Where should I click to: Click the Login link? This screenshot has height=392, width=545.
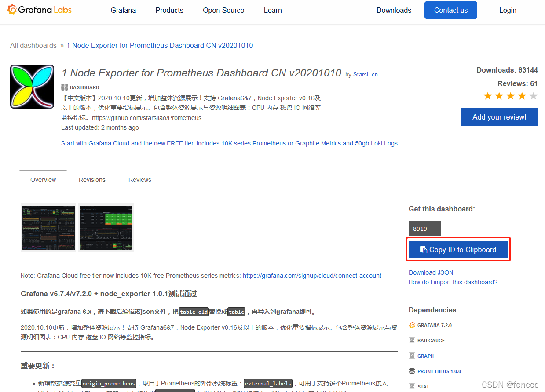(508, 10)
